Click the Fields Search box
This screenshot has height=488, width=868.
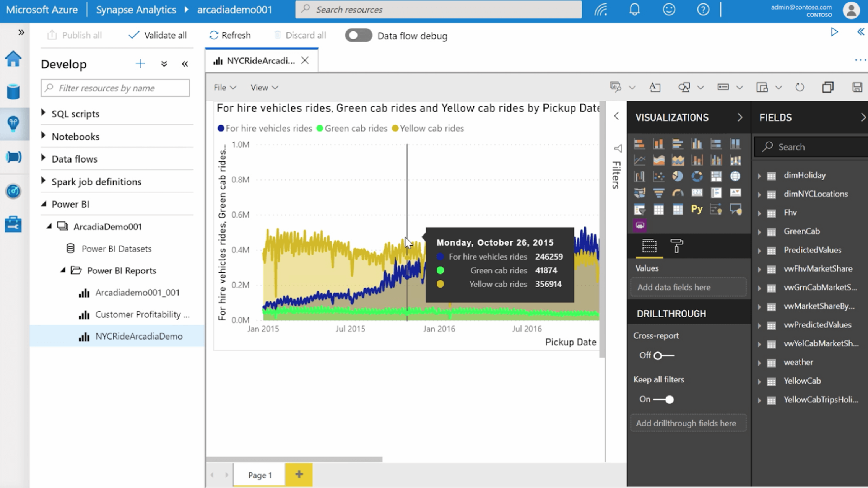(x=811, y=147)
